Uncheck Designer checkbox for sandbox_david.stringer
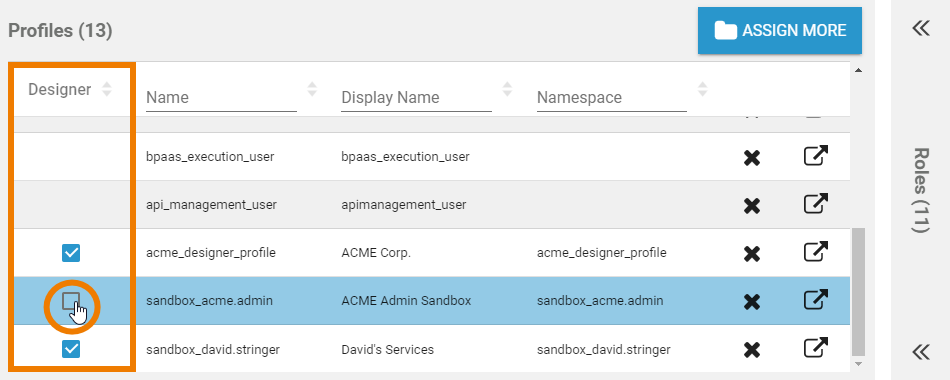Screen dimensions: 950x380 (71, 349)
